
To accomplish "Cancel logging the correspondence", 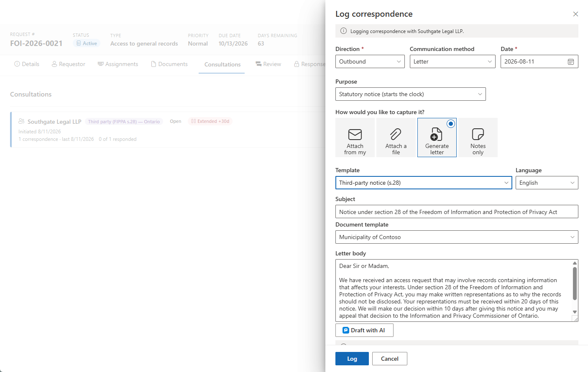I will (x=390, y=359).
